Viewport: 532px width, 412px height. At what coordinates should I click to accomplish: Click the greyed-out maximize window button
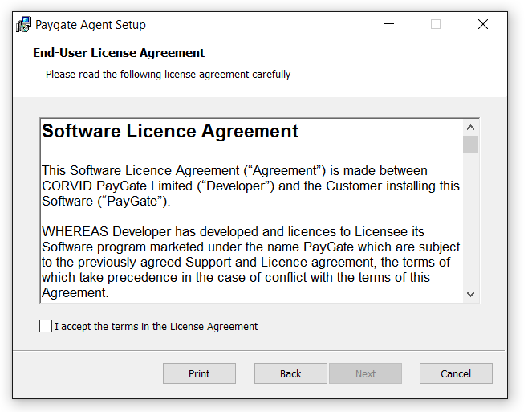pos(436,24)
